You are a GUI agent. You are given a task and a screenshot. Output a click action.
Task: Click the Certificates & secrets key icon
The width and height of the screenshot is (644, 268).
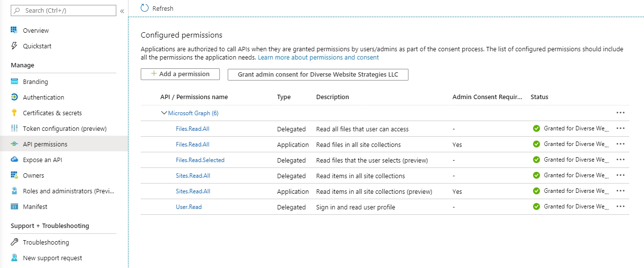coord(14,113)
